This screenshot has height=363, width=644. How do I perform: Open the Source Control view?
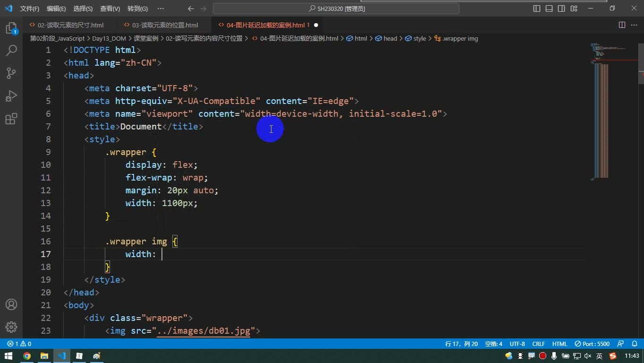(x=11, y=73)
